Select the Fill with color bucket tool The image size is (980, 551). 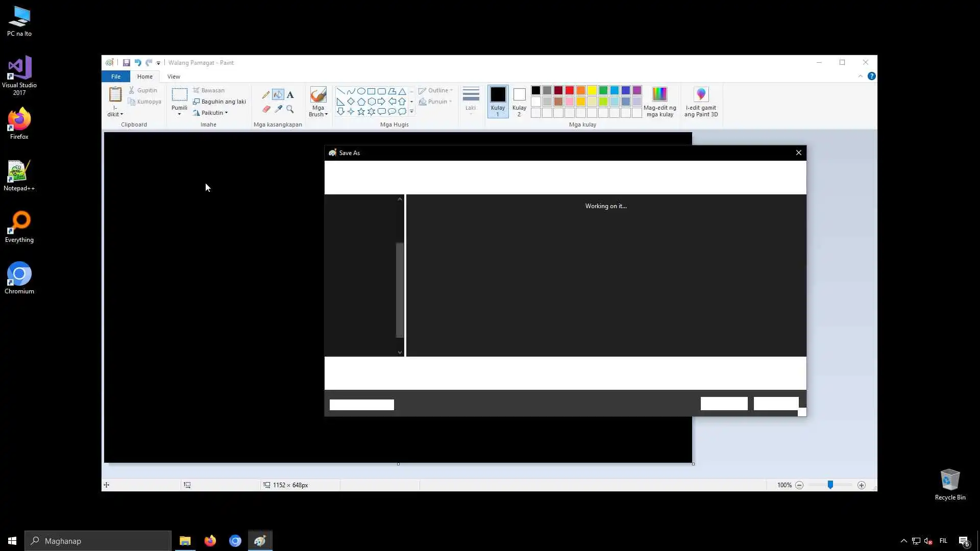(278, 95)
